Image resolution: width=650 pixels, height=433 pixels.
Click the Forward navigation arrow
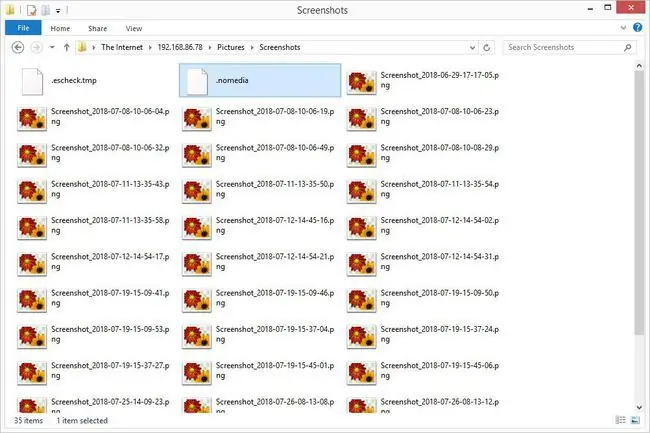coord(36,47)
